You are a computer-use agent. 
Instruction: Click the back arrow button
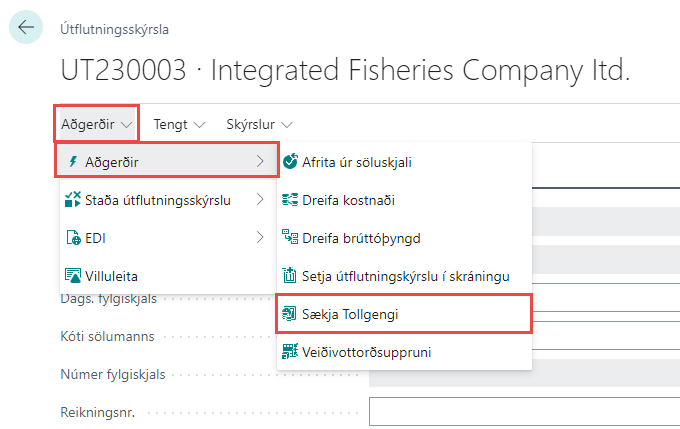(26, 27)
